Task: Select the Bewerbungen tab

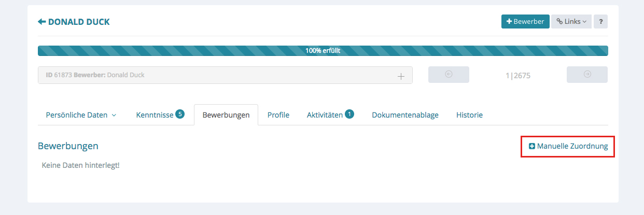Action: click(226, 115)
